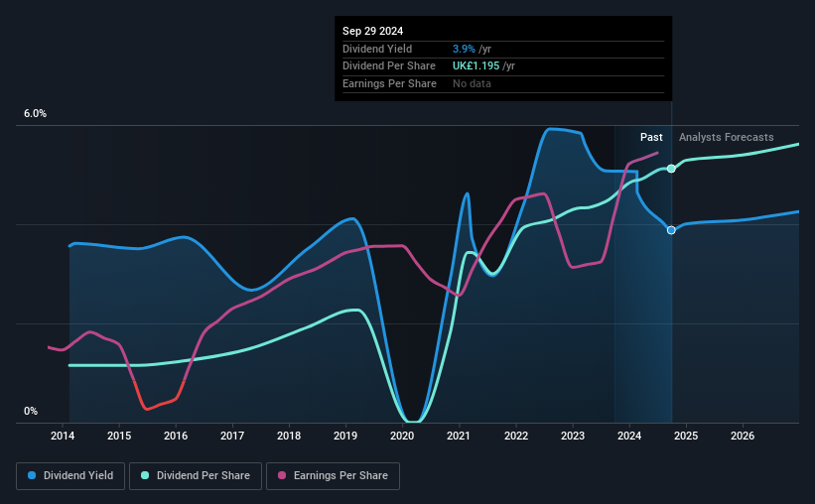The image size is (815, 504).
Task: Click the 2014 x-axis label
Action: (x=63, y=436)
